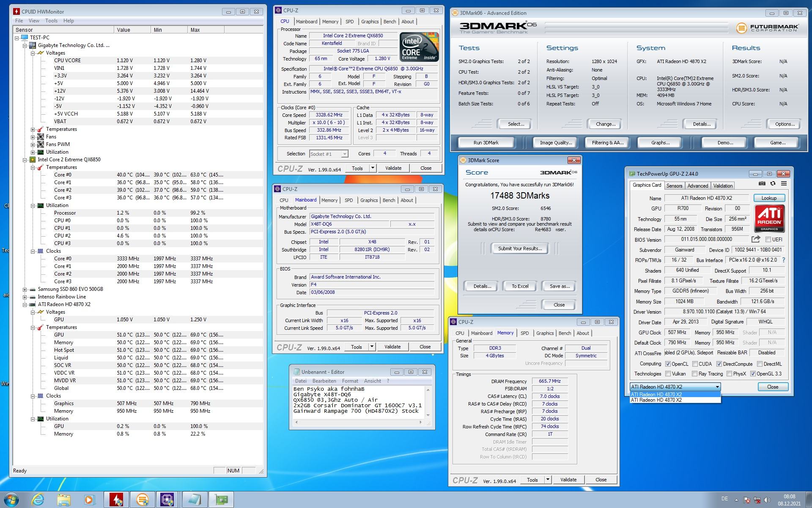Click the 3DMark Graphs button
812x508 pixels.
click(x=659, y=142)
